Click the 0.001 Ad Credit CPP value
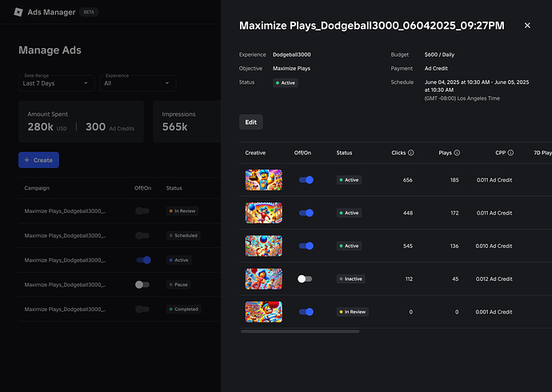552x392 pixels. [x=494, y=312]
